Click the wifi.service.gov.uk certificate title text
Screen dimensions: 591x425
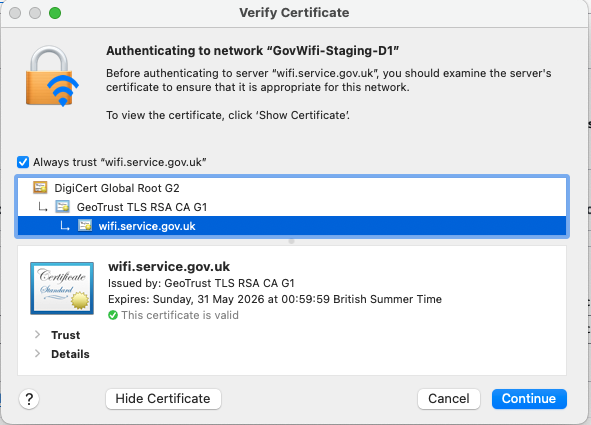[x=169, y=266]
